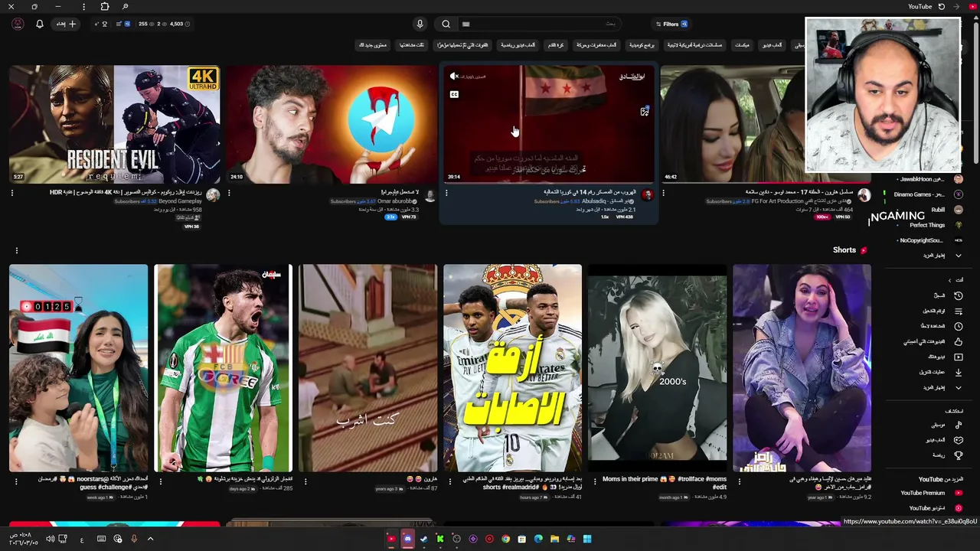Open the noorstars Iraq flag short
The height and width of the screenshot is (551, 980).
pos(78,368)
